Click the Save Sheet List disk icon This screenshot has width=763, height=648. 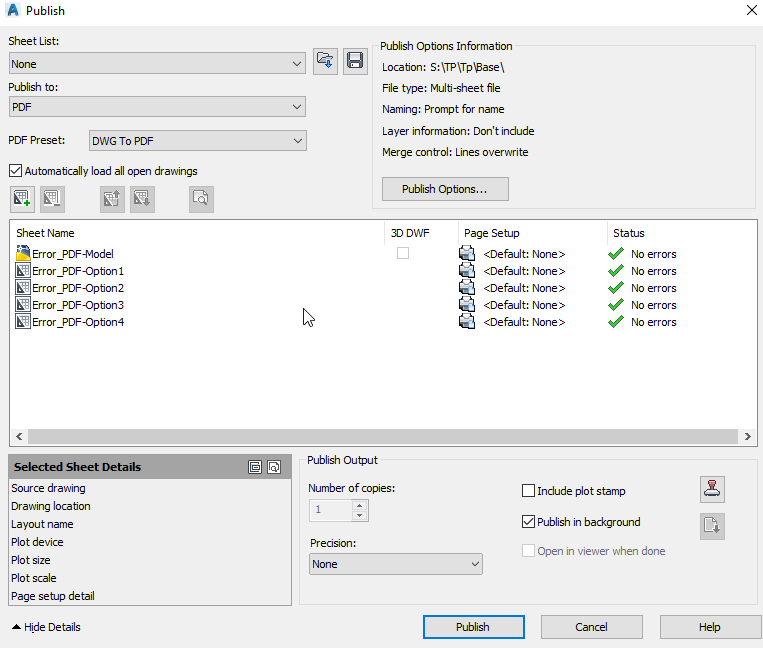(355, 61)
